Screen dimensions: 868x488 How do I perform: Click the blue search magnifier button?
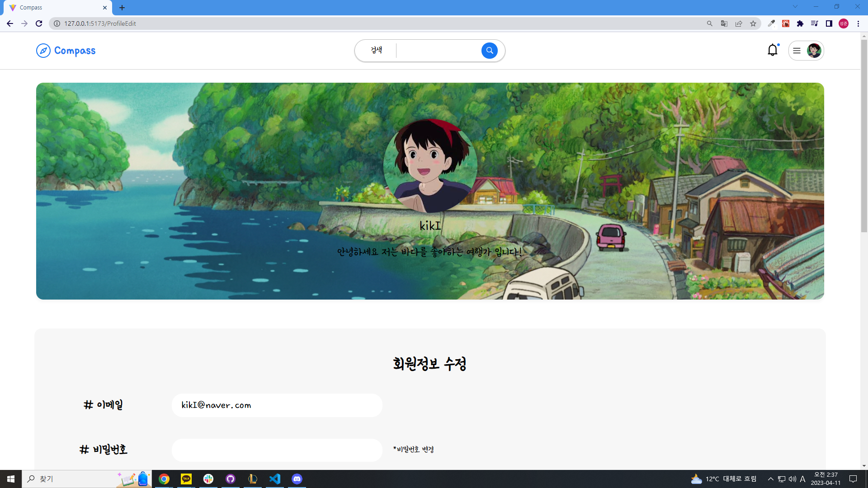[489, 51]
